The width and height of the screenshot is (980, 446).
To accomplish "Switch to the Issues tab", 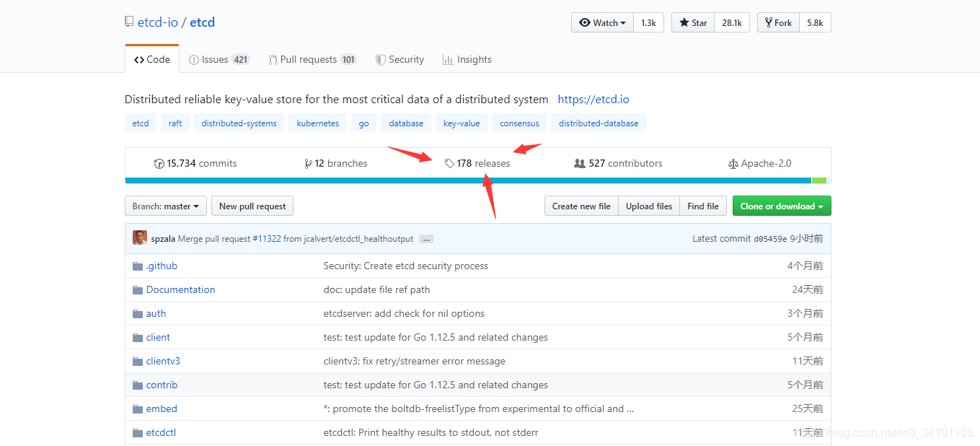I will click(219, 60).
